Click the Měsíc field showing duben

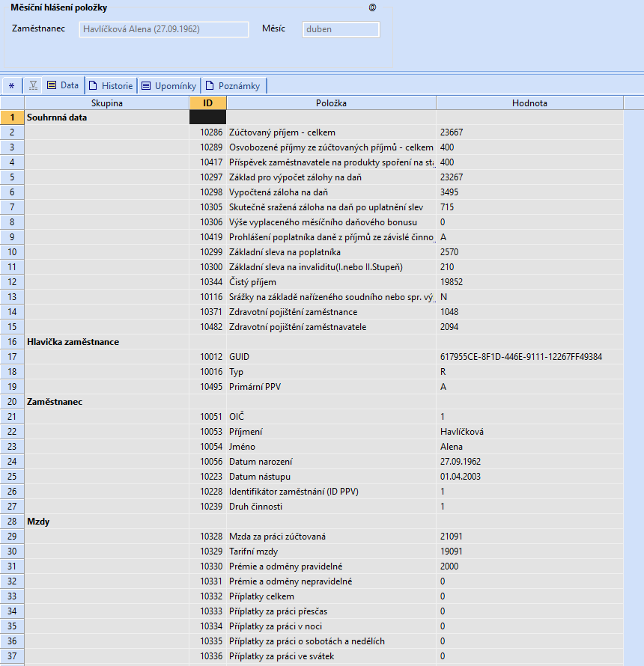click(x=341, y=29)
